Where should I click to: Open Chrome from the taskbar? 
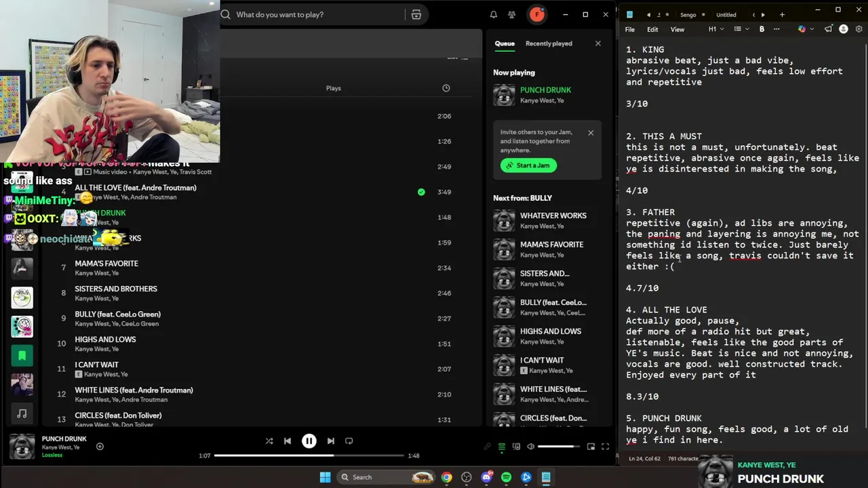tap(446, 477)
